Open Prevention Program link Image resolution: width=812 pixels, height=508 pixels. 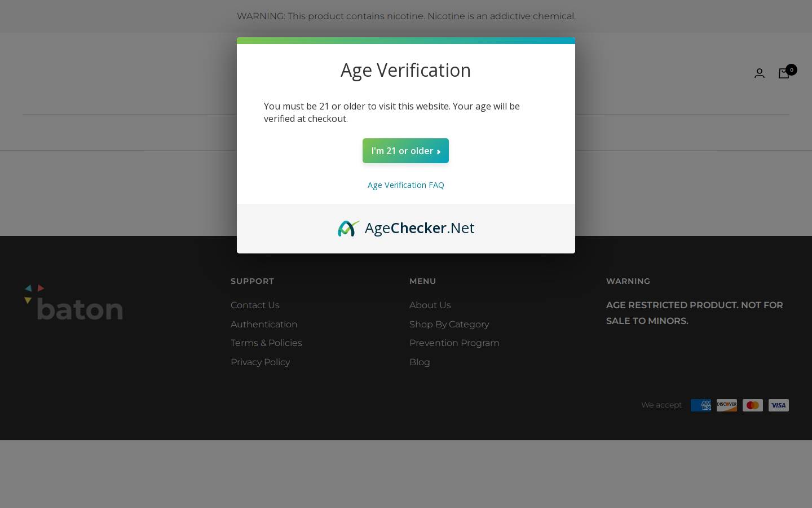click(x=454, y=343)
